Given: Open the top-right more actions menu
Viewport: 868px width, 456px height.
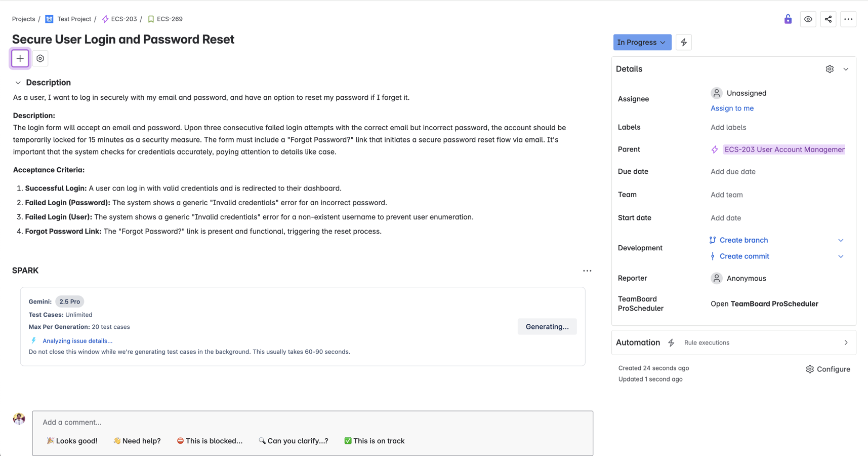Looking at the screenshot, I should coord(848,19).
